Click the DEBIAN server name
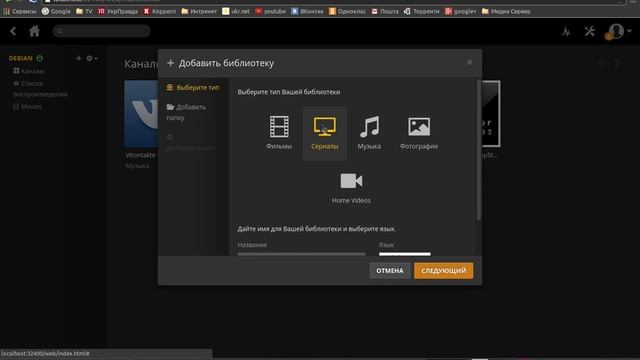Image resolution: width=640 pixels, height=360 pixels. coord(21,58)
